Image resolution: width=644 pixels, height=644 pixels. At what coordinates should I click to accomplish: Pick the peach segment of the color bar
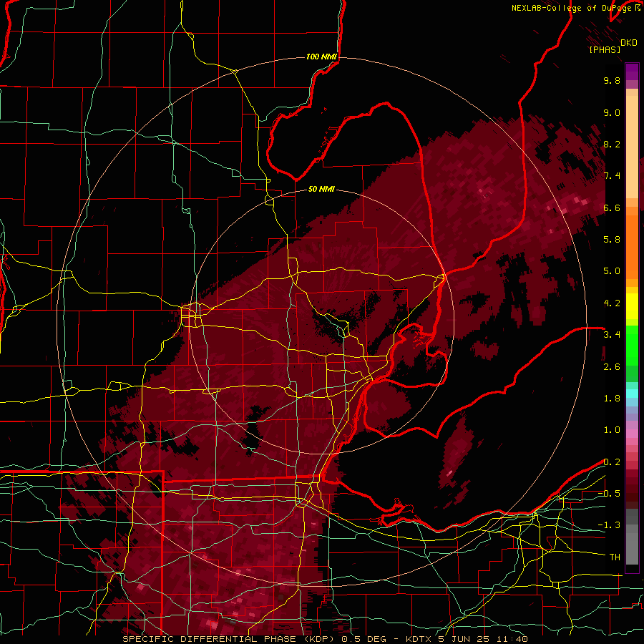(x=632, y=147)
